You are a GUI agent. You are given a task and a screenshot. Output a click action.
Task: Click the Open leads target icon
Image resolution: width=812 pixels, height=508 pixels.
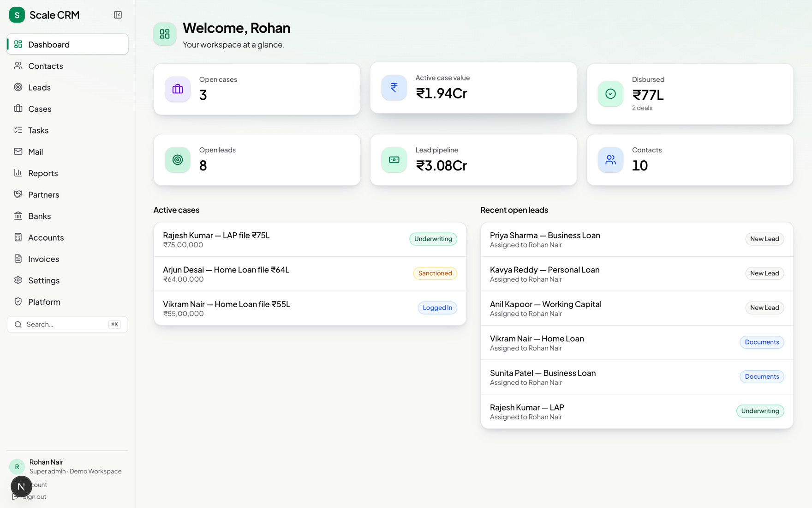pyautogui.click(x=178, y=160)
